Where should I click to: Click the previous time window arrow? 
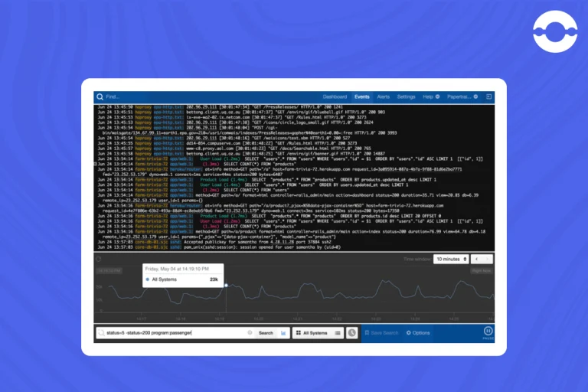477,260
